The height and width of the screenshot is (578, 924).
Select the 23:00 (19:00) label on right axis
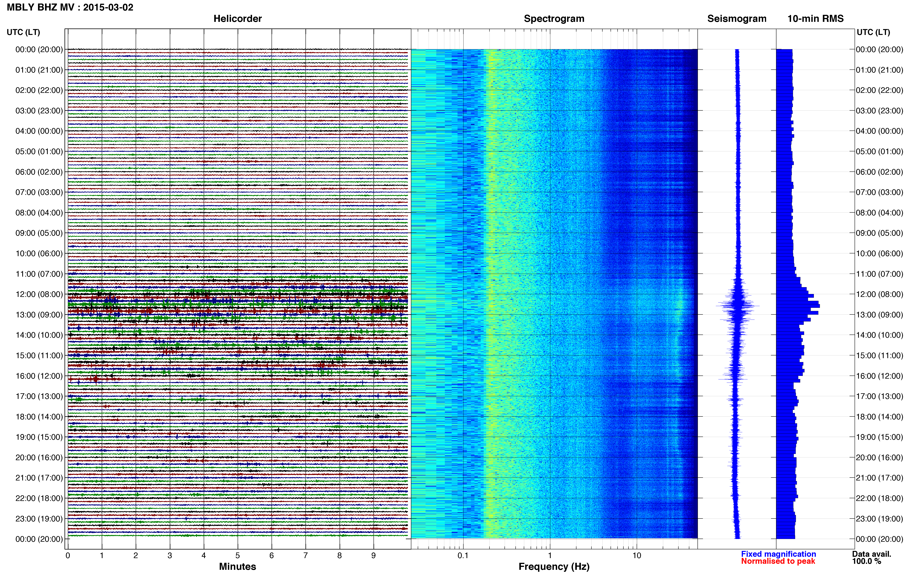pyautogui.click(x=879, y=519)
